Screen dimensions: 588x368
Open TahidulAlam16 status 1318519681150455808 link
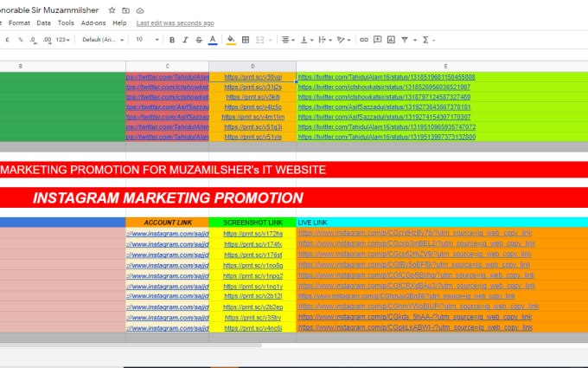click(387, 77)
